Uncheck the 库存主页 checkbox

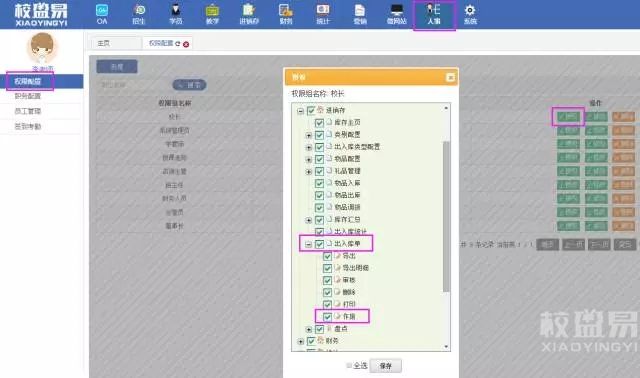point(319,122)
